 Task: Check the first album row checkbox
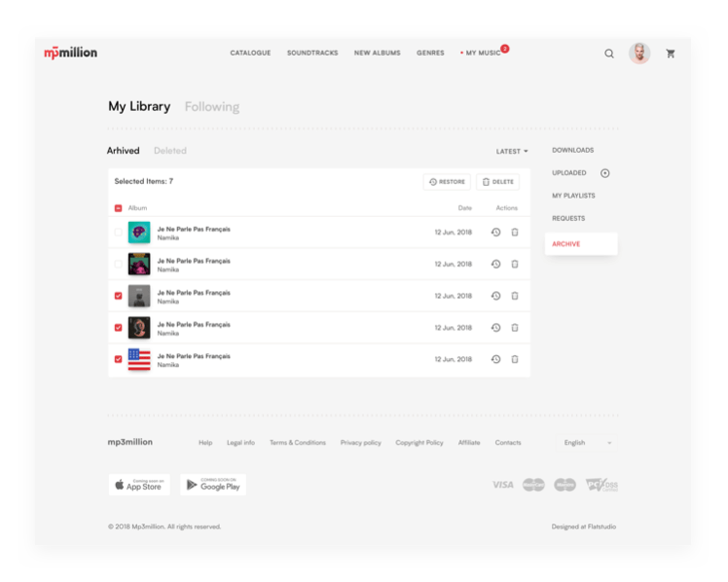pos(119,233)
